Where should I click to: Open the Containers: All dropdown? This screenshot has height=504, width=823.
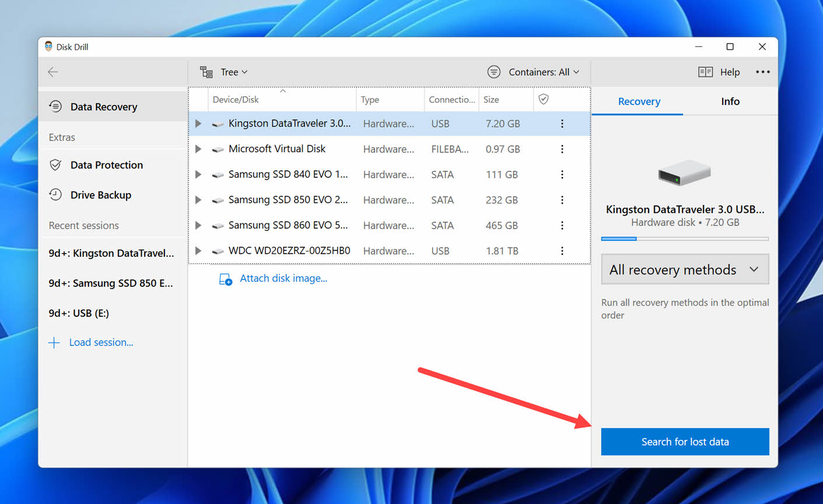[544, 72]
